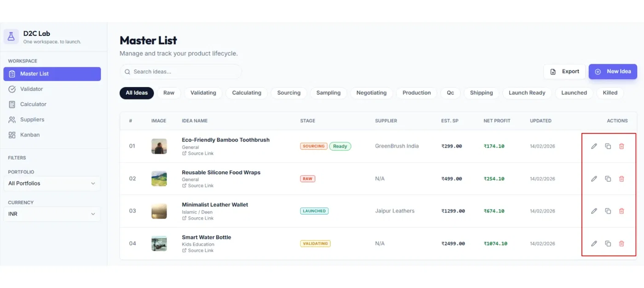
Task: Open Source Link under Smart Water Bottle
Action: 201,250
